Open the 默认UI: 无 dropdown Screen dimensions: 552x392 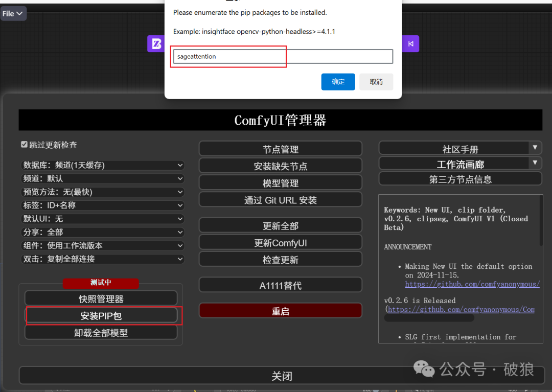pos(103,219)
